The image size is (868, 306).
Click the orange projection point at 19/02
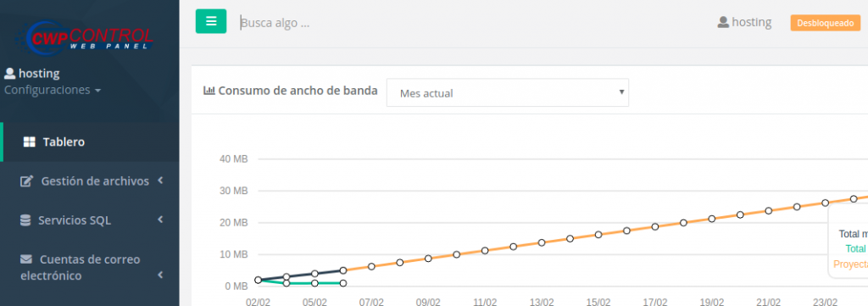712,219
